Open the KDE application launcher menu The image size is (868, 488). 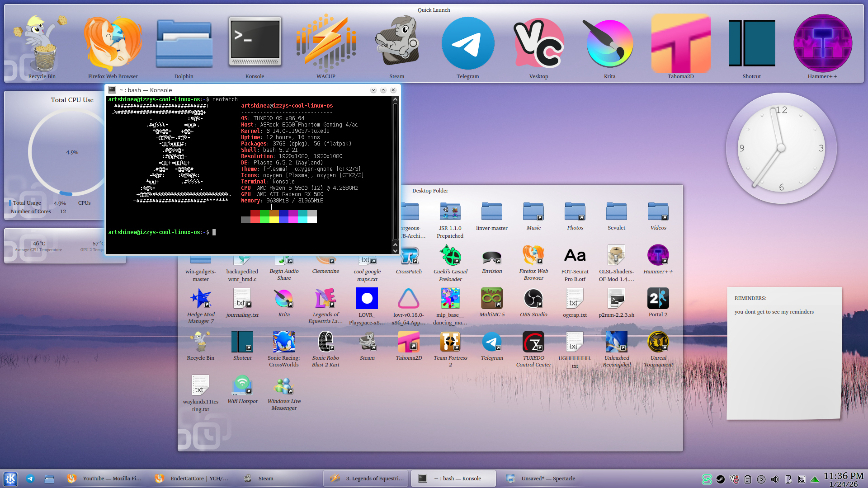[x=10, y=479]
